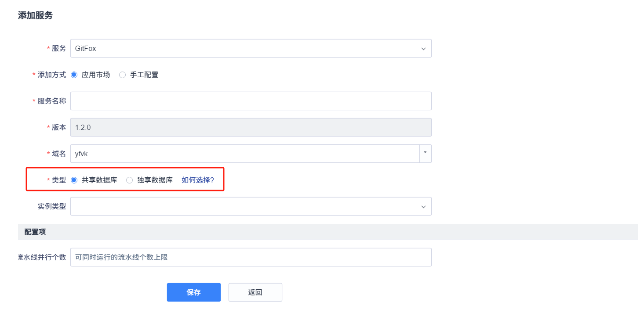Select the 应用市场 radio option

click(x=74, y=75)
